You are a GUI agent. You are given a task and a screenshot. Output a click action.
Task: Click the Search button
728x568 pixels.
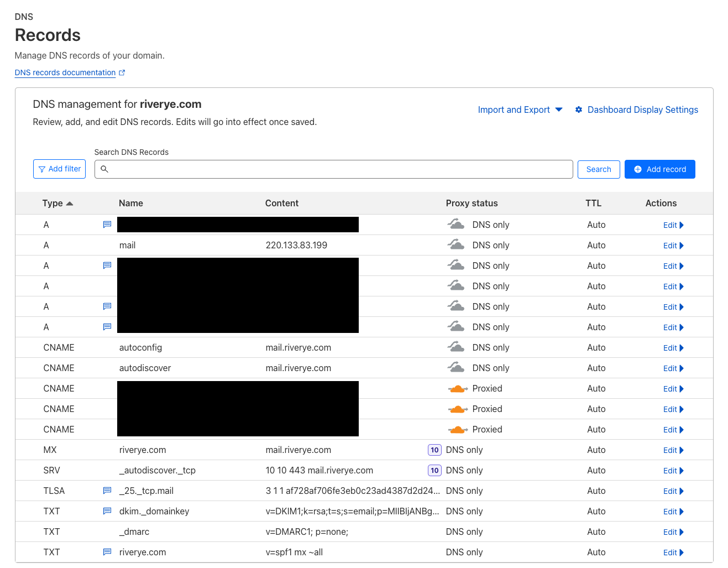[x=599, y=169]
